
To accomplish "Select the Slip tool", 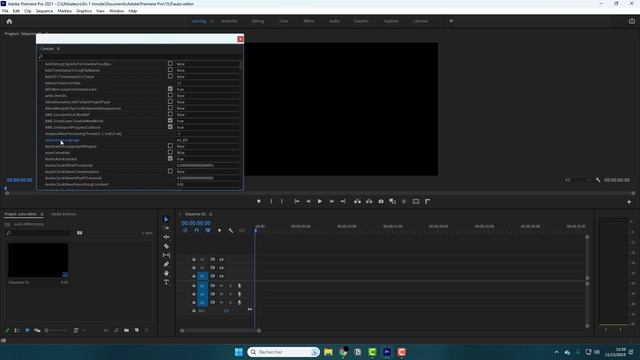I will tap(166, 255).
